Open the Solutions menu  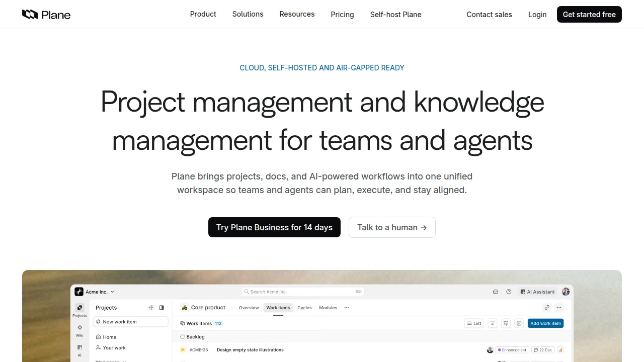[248, 14]
